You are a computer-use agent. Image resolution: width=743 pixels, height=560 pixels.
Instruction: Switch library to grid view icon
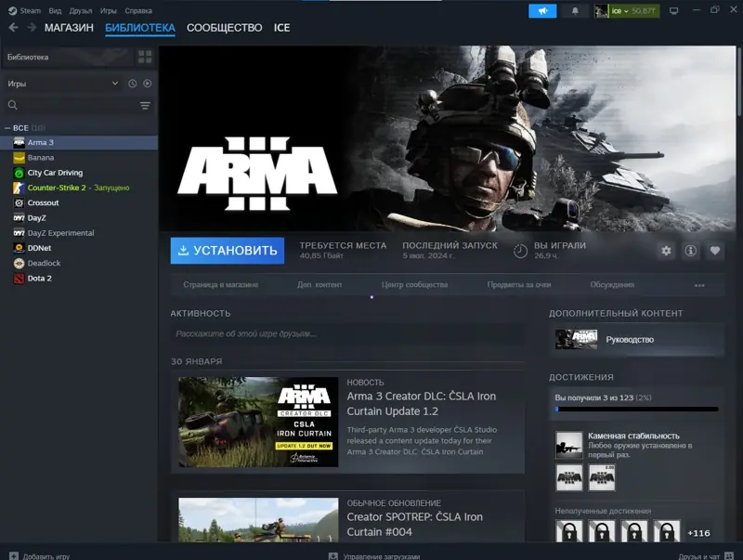[x=145, y=57]
